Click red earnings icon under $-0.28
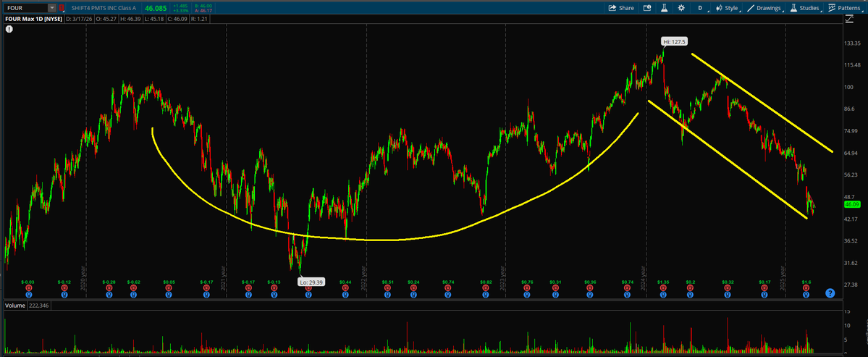The height and width of the screenshot is (357, 868). point(109,287)
